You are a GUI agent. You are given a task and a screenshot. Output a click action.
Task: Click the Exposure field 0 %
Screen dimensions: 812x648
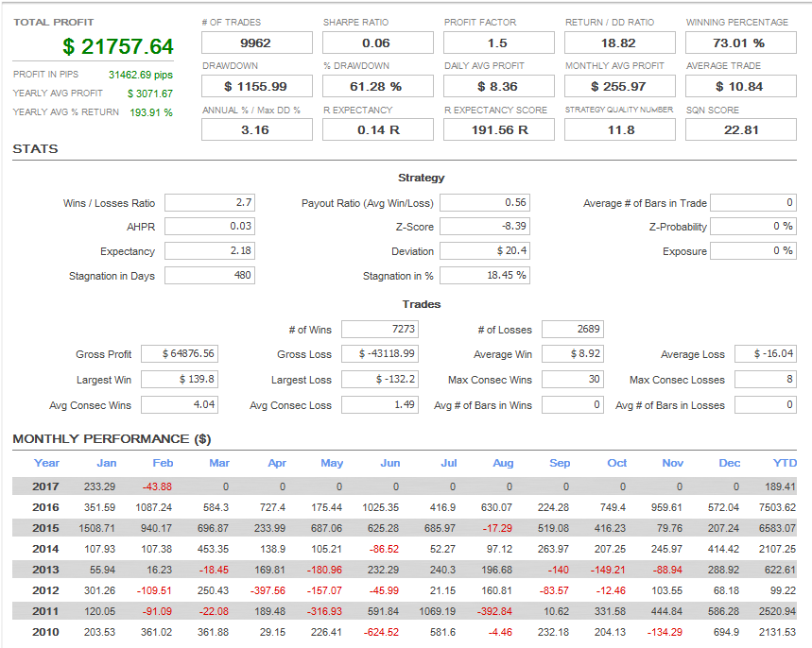[x=753, y=251]
